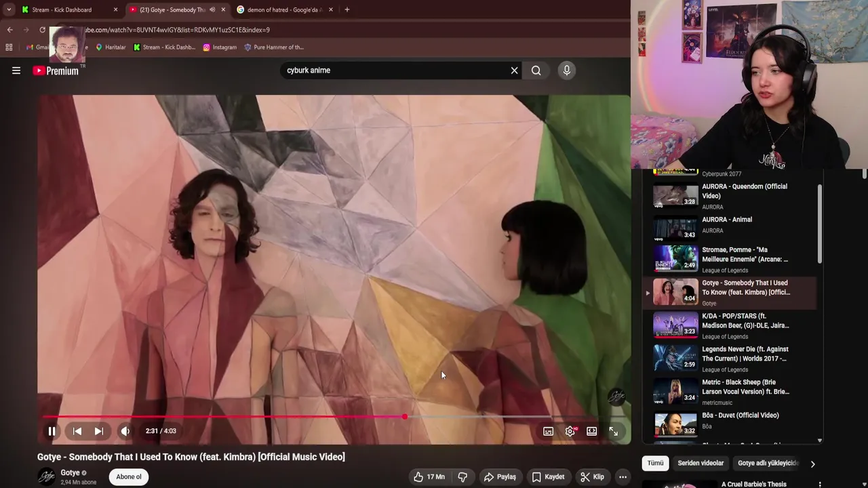This screenshot has width=868, height=488.
Task: Reload the current page
Action: [x=42, y=30]
